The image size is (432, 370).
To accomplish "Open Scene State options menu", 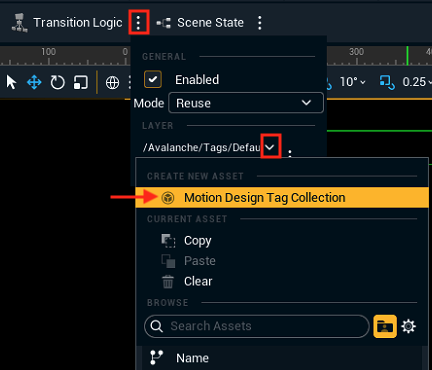I will [260, 23].
